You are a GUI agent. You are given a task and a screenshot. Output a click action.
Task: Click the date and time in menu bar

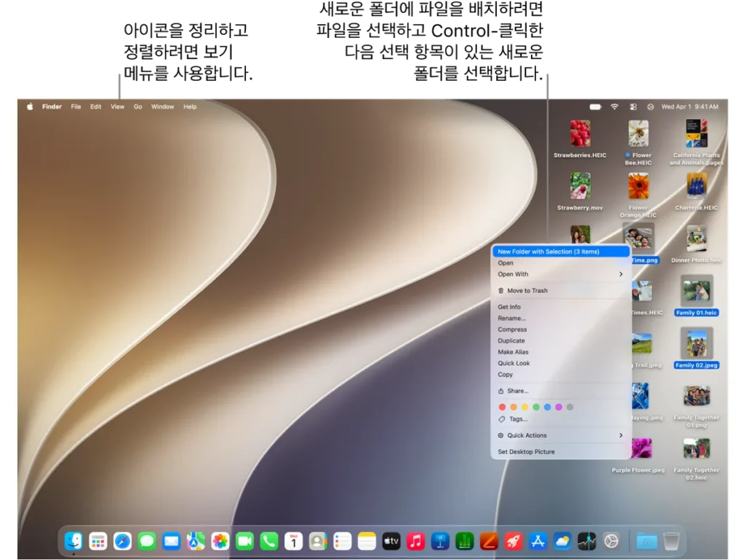[689, 106]
